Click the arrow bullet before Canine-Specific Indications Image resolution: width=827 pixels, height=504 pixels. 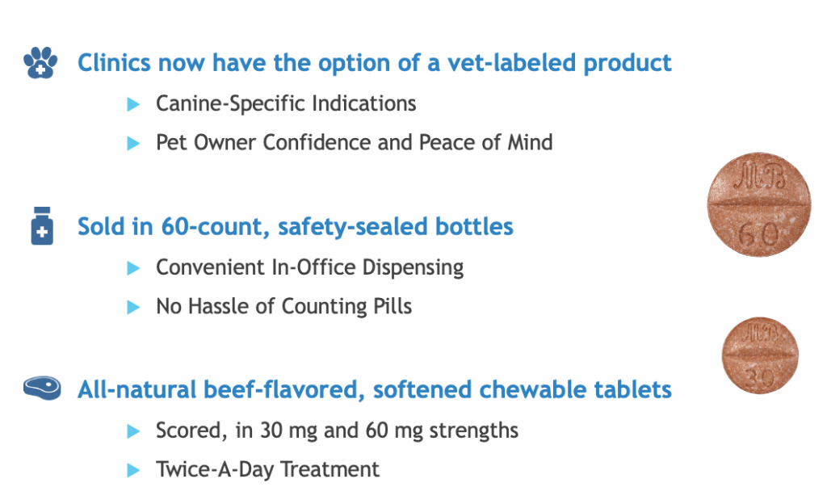click(133, 104)
